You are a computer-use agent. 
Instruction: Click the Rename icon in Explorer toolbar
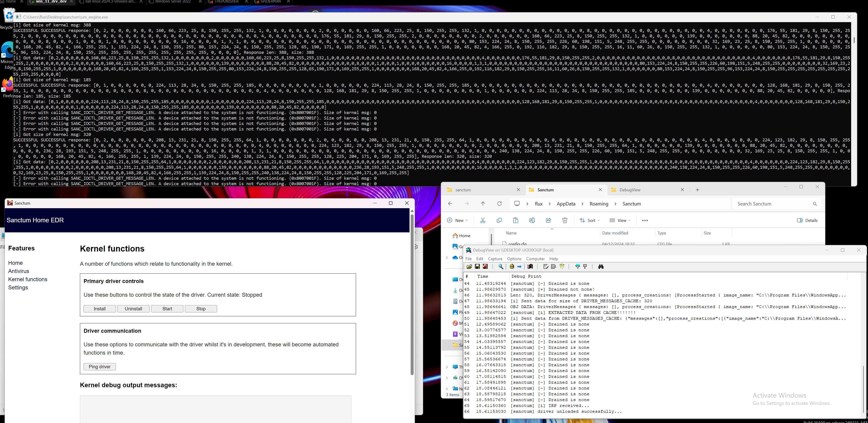click(x=532, y=220)
